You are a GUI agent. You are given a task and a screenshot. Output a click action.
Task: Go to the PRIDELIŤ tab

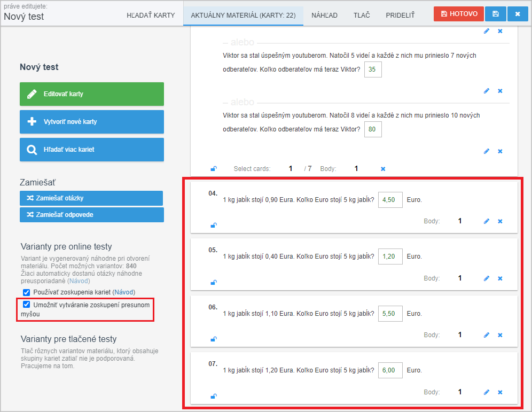(x=400, y=15)
